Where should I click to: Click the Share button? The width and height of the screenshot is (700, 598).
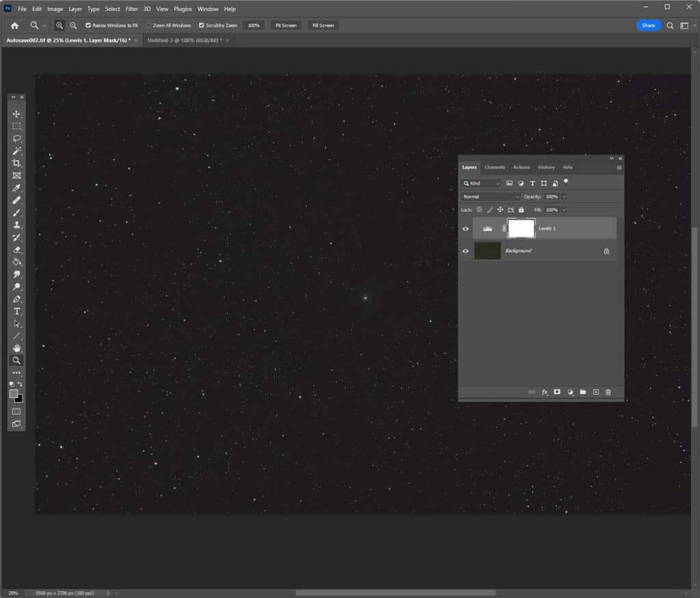[x=647, y=25]
